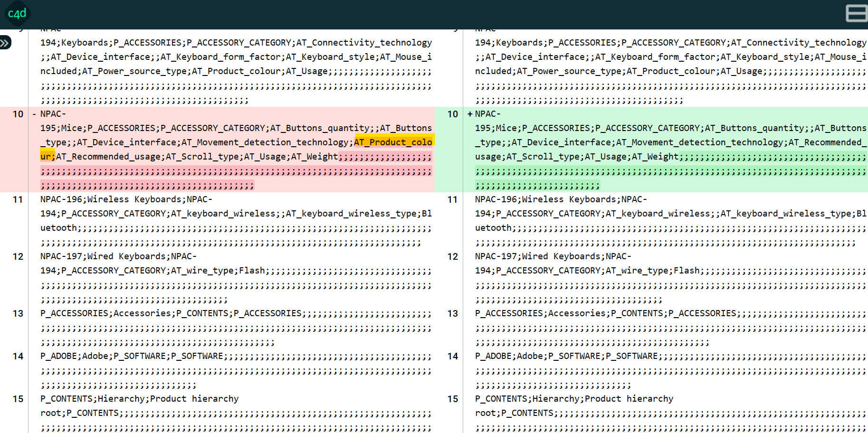Click line number 14 in right pane

point(453,356)
